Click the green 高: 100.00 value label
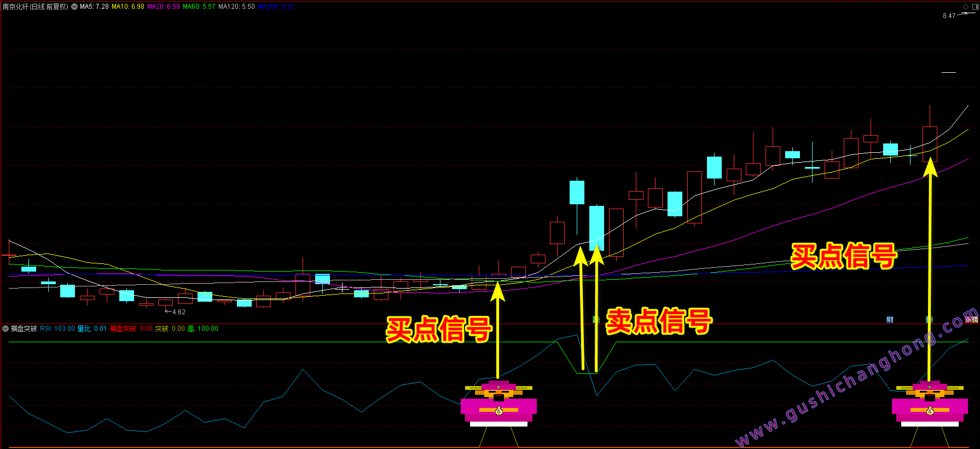Viewport: 980px width, 449px height. pyautogui.click(x=203, y=329)
